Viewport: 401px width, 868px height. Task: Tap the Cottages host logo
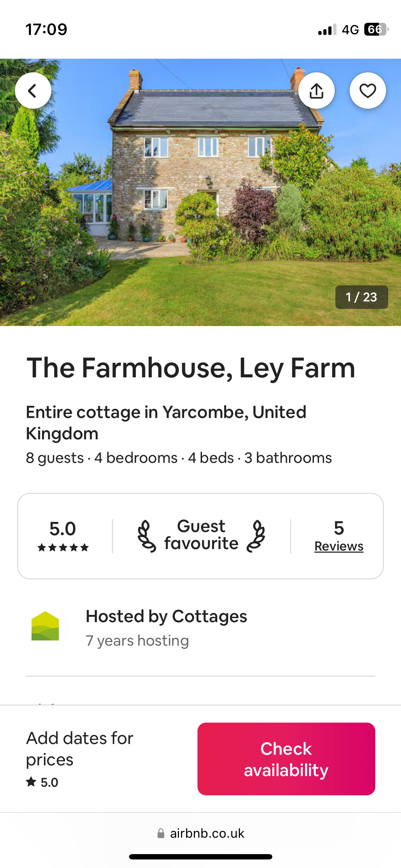pyautogui.click(x=45, y=626)
